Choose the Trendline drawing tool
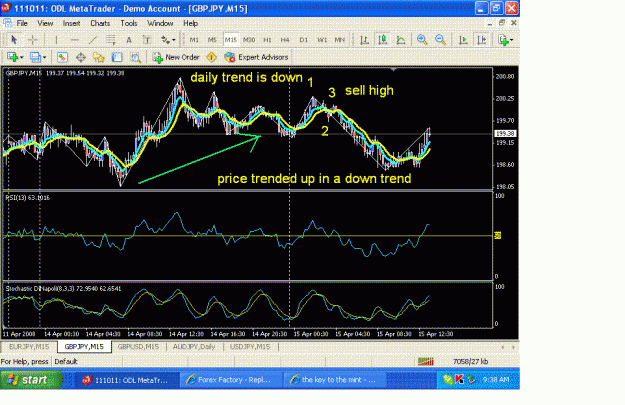 pyautogui.click(x=92, y=40)
